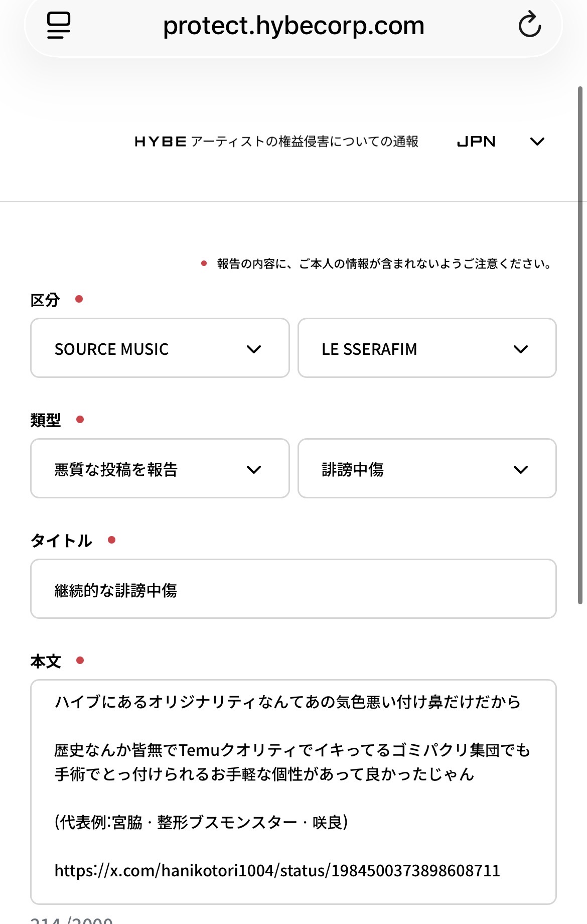
Task: Open the JPN language selector
Action: (477, 142)
